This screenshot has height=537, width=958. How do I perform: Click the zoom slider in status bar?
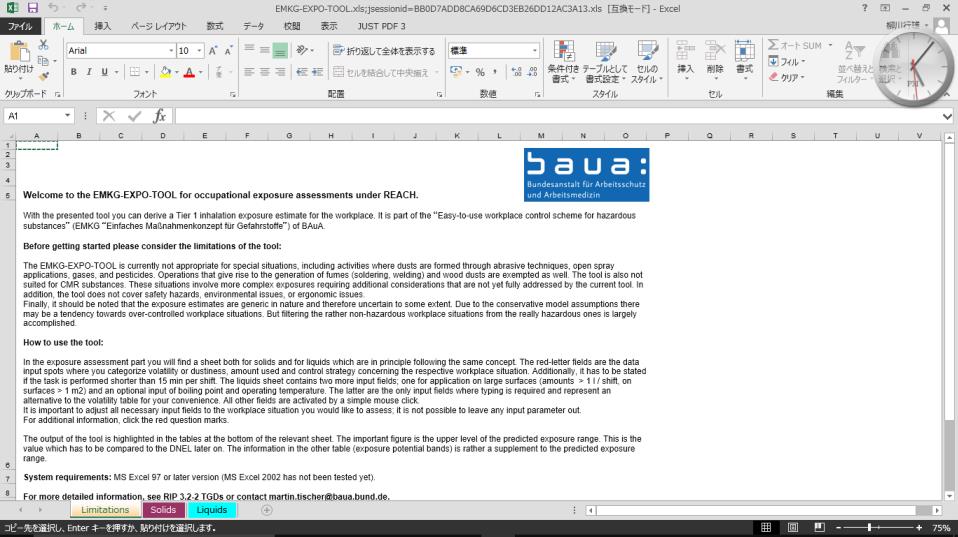pos(872,527)
